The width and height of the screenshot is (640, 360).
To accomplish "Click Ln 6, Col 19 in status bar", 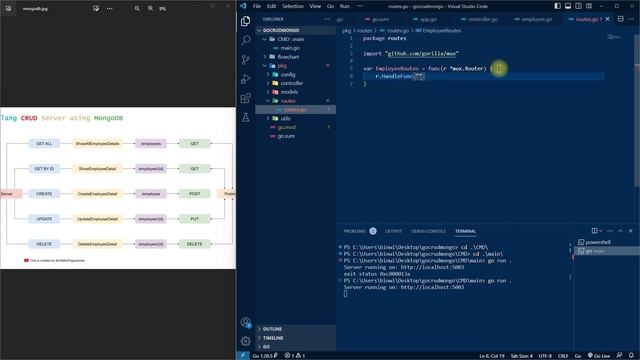I will [x=491, y=356].
